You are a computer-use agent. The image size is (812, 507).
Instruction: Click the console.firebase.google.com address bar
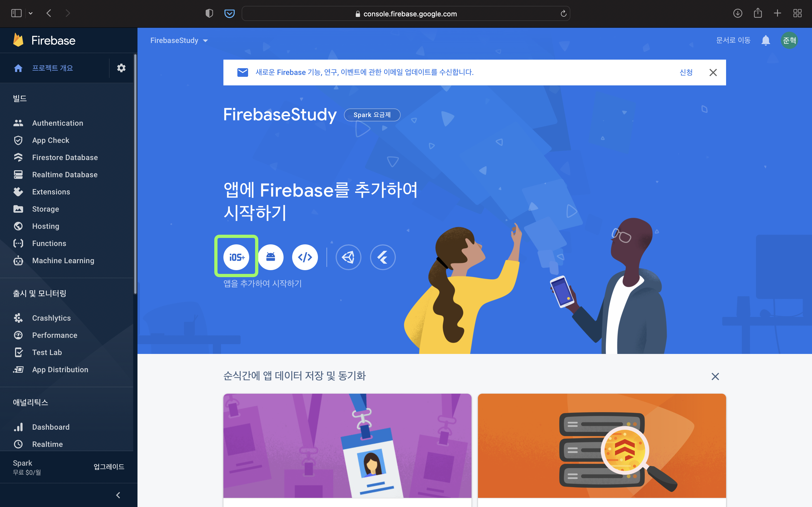click(x=406, y=13)
